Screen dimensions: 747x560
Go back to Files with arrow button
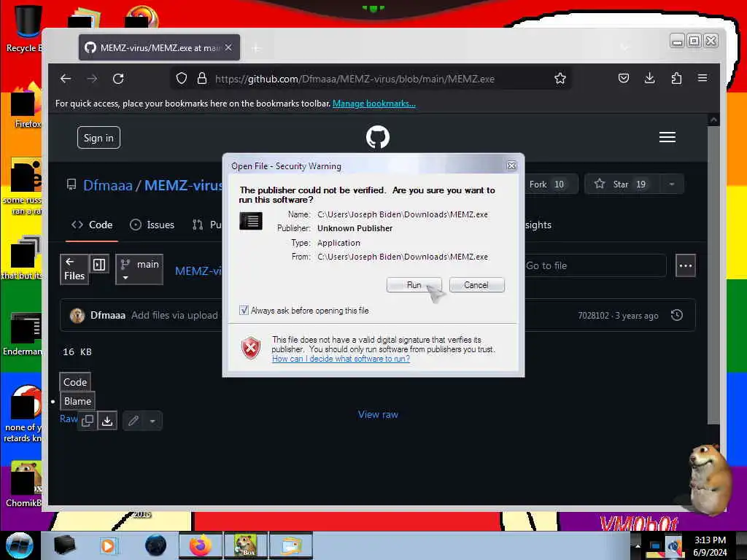(x=74, y=270)
